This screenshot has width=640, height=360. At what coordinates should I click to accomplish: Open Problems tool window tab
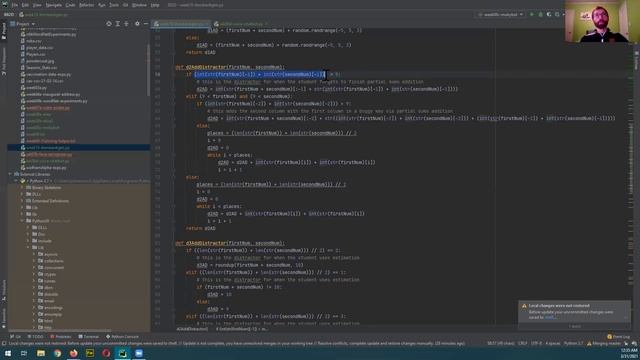click(x=61, y=337)
